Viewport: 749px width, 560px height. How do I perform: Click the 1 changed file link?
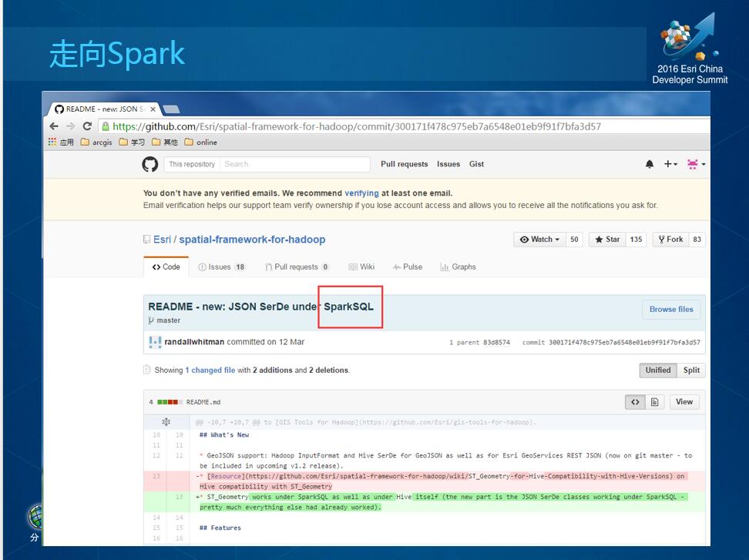pos(210,370)
